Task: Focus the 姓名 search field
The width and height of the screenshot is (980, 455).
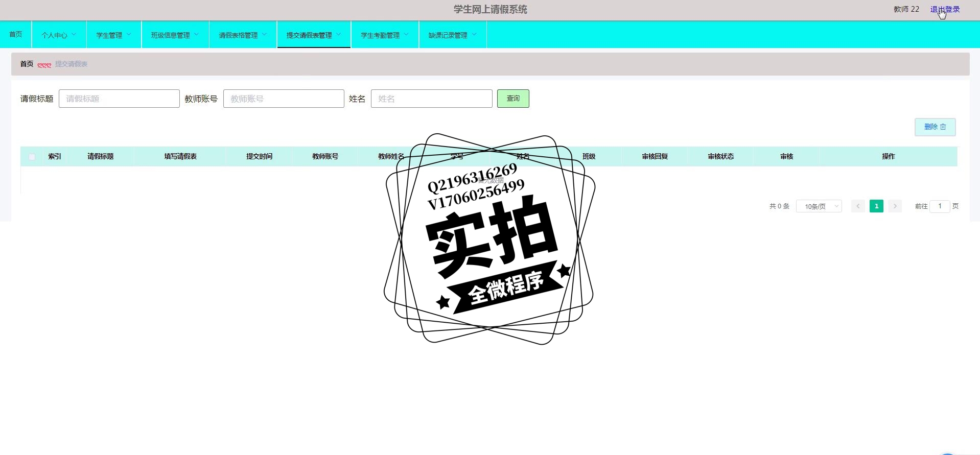Action: pos(431,99)
